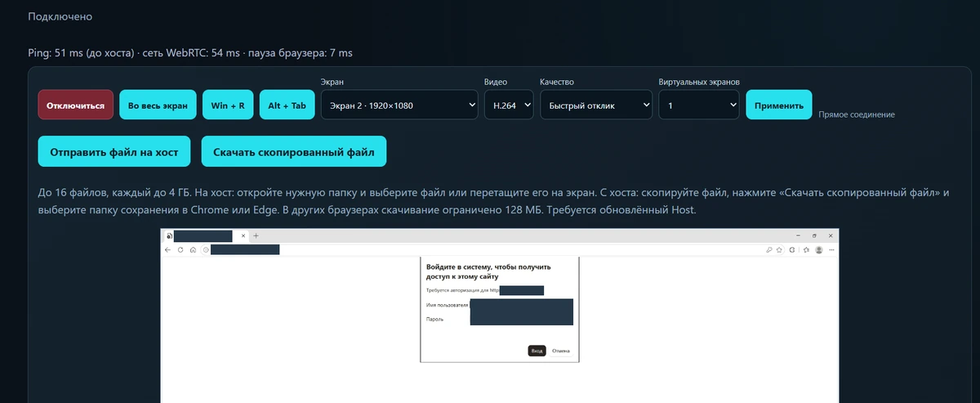Click the Войдите в систему dialog heading
Screen dimensions: 980x403
[x=488, y=271]
